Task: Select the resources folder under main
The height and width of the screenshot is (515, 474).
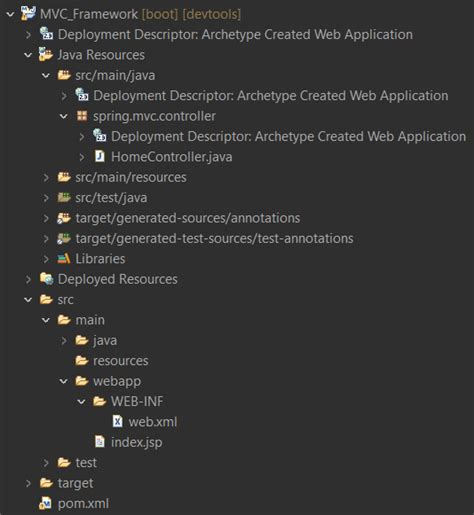Action: tap(121, 361)
